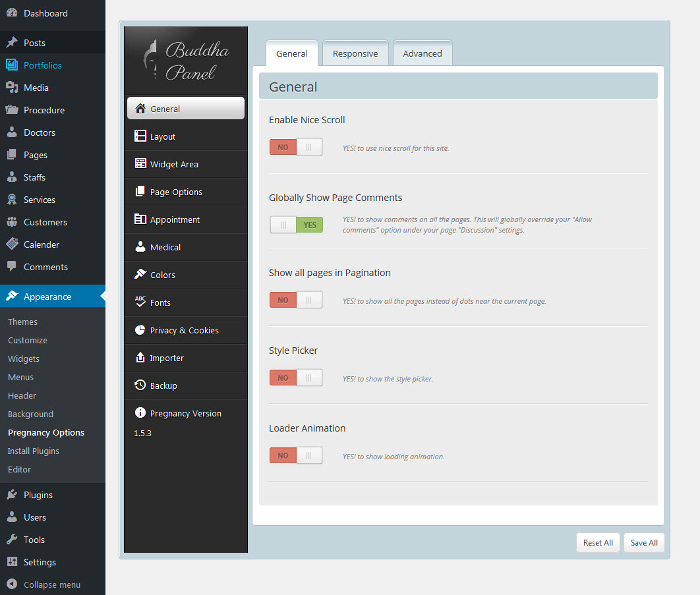This screenshot has width=700, height=595.
Task: Switch to the Responsive tab
Action: (355, 53)
